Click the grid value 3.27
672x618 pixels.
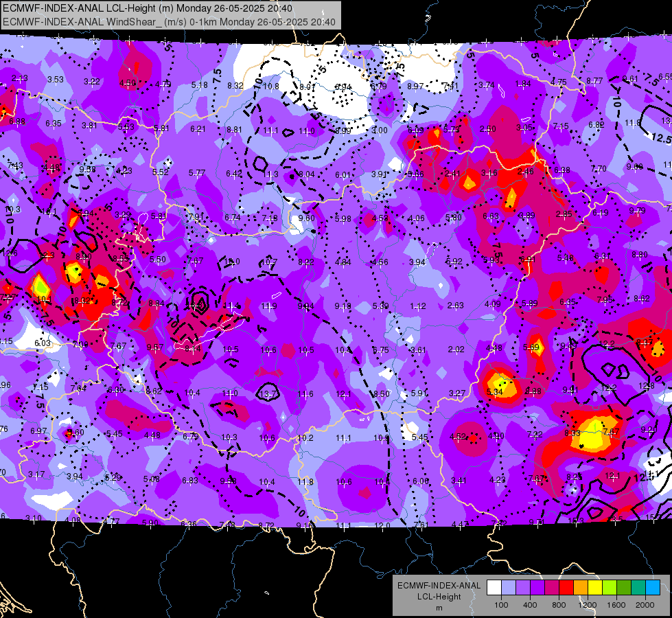[457, 393]
